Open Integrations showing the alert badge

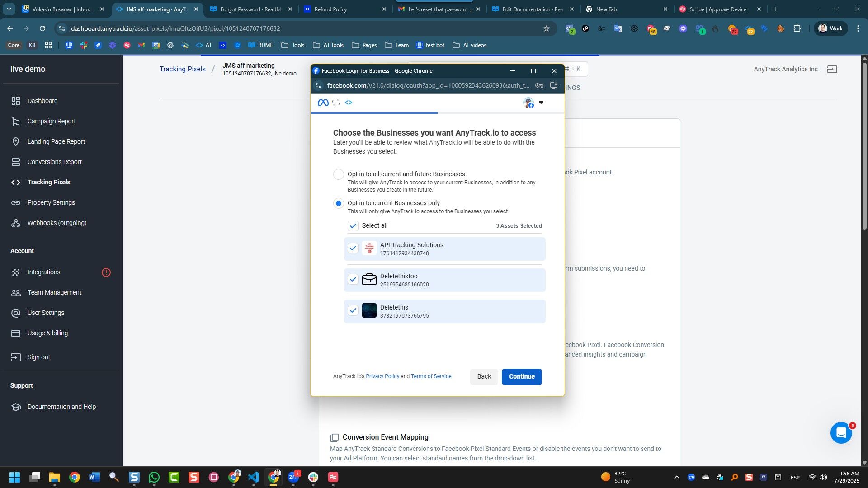43,272
